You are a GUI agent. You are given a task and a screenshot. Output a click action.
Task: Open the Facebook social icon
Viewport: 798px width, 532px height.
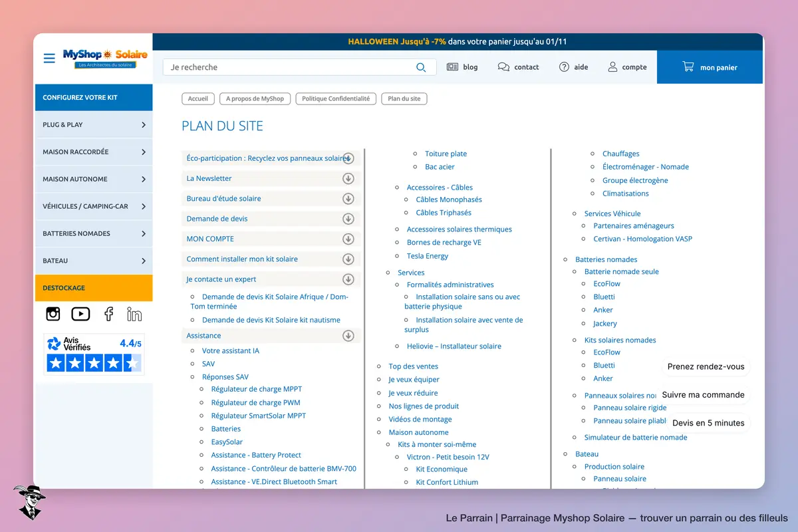pyautogui.click(x=108, y=314)
